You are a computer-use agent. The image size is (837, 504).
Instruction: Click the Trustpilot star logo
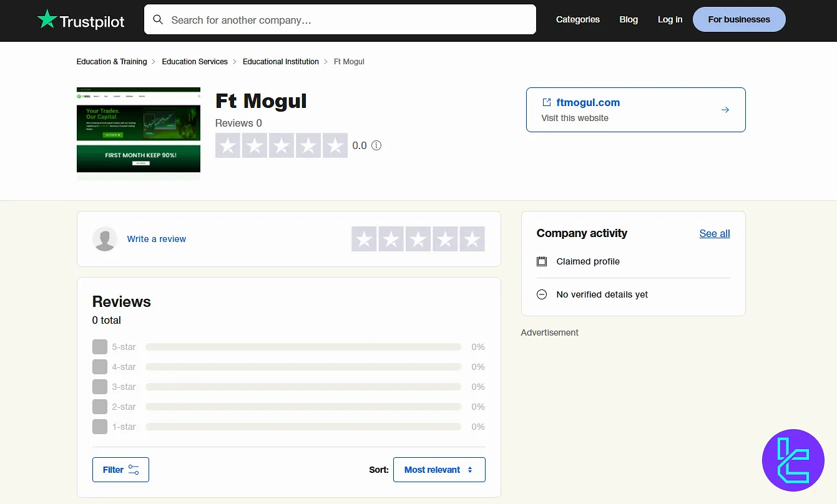pos(47,19)
